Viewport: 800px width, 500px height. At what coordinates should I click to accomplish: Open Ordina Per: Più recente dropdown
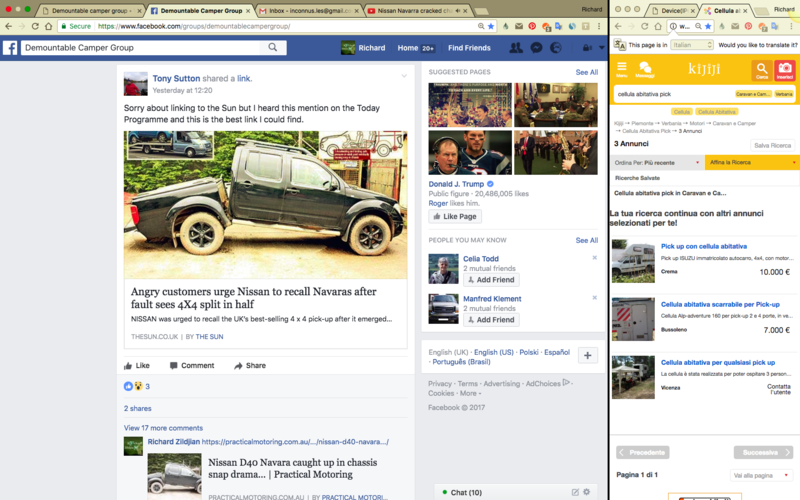657,162
